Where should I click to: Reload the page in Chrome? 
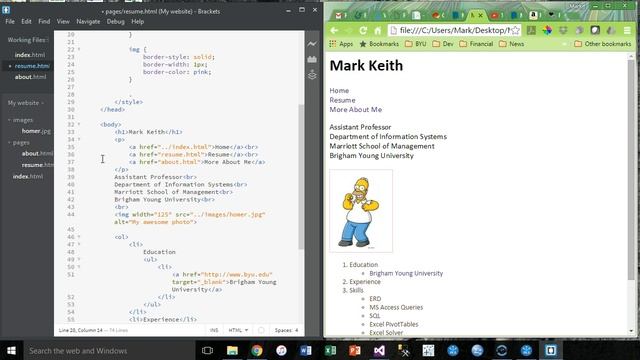(363, 30)
